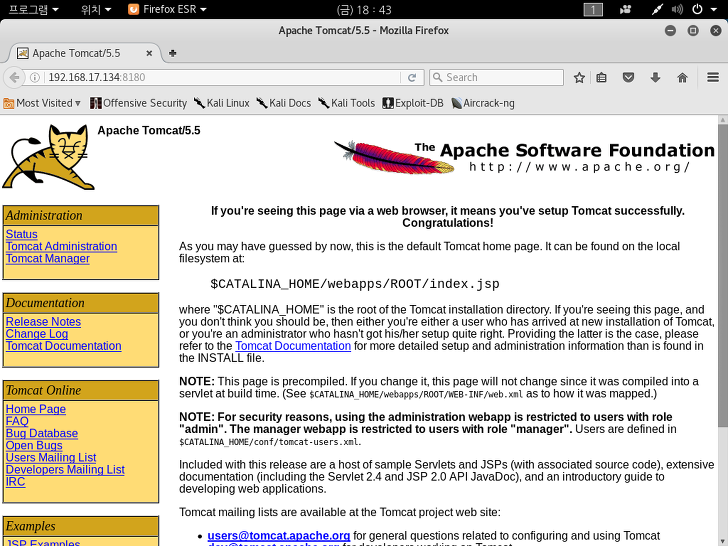Click the "Documentation" panel heading
Screen dimensions: 728x546
coord(80,303)
